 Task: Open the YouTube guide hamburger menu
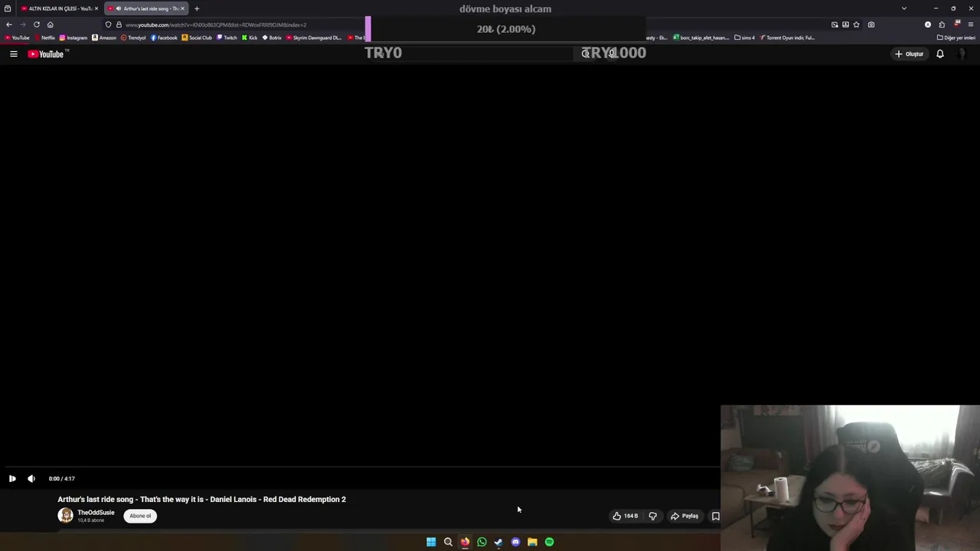click(13, 54)
